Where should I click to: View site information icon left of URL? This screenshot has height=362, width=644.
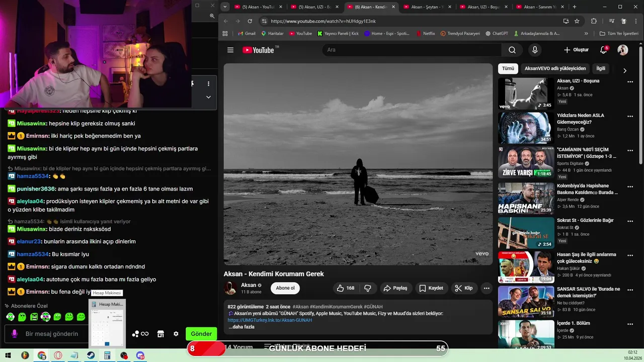[x=264, y=21]
